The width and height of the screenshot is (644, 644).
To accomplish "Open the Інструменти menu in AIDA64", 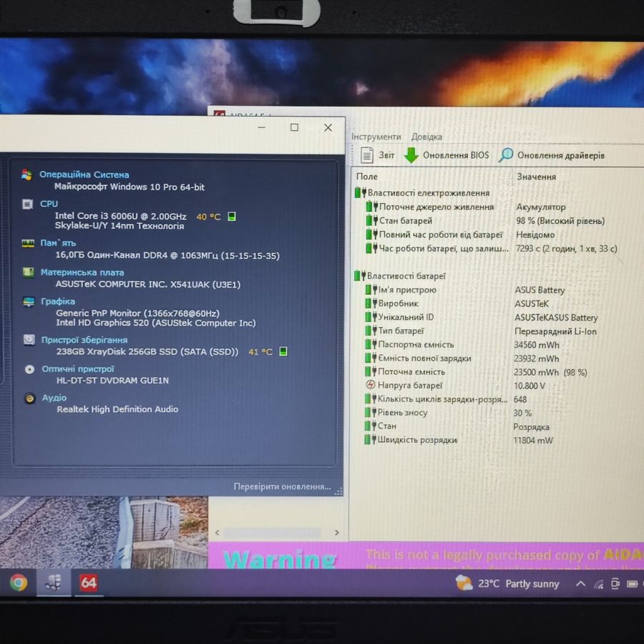I will (x=376, y=137).
